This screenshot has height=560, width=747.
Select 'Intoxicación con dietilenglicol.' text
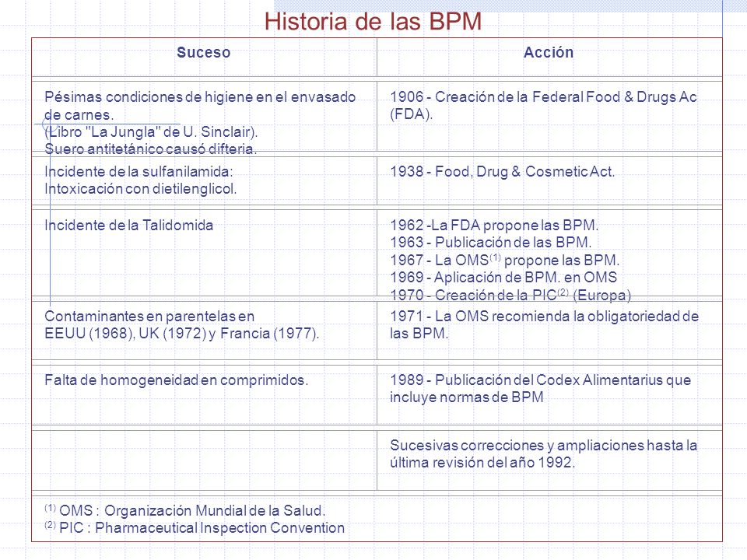click(x=141, y=189)
